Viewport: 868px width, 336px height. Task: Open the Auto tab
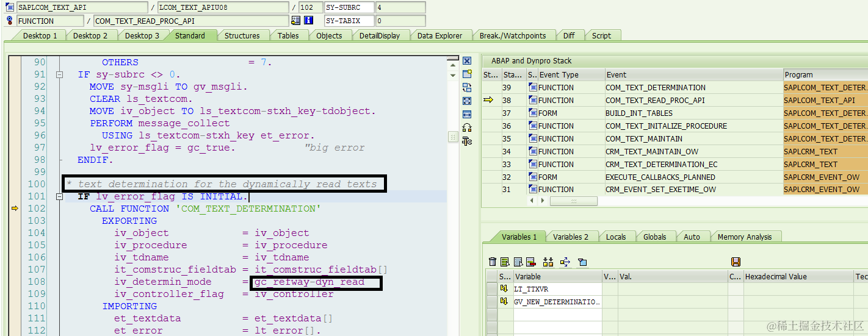[692, 237]
